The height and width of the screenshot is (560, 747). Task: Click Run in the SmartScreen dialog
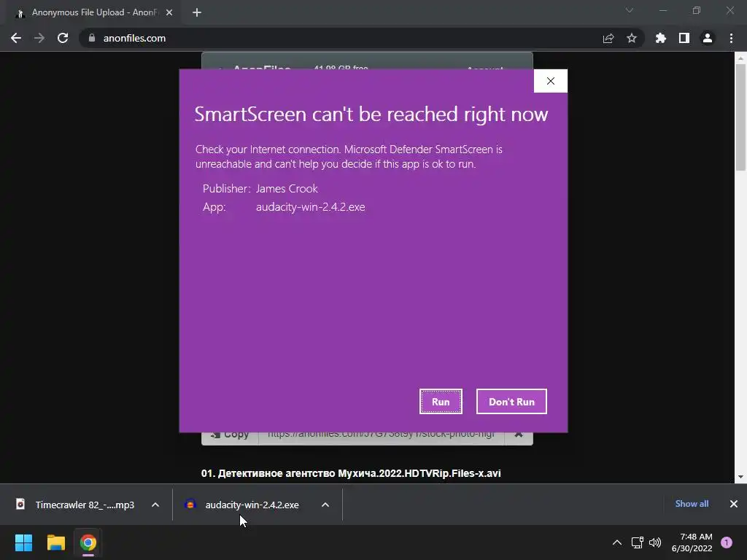(x=441, y=402)
